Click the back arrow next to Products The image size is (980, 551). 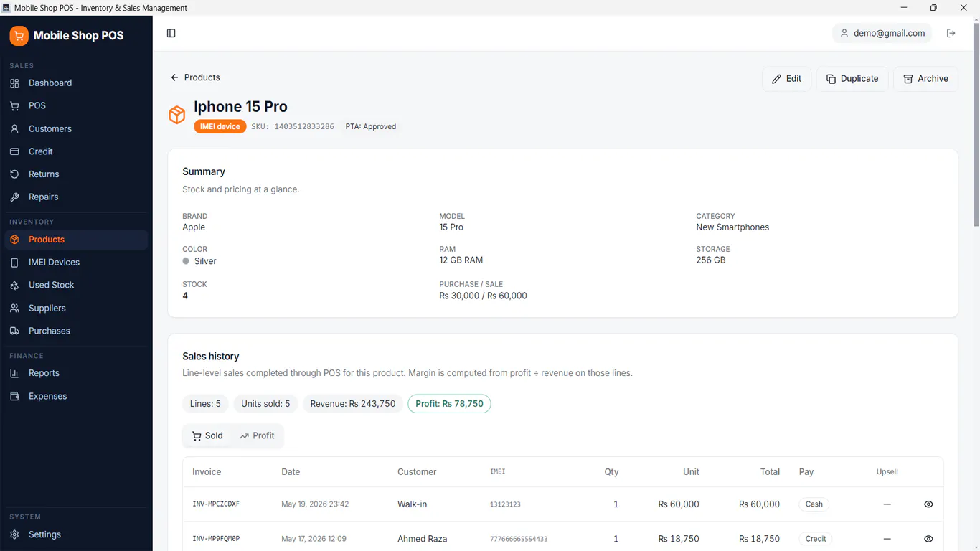tap(174, 77)
